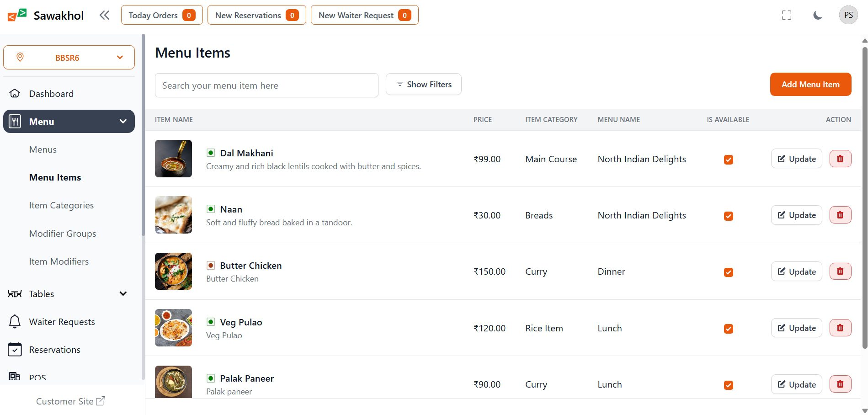868x415 pixels.
Task: Click Show Filters button
Action: pyautogui.click(x=423, y=85)
